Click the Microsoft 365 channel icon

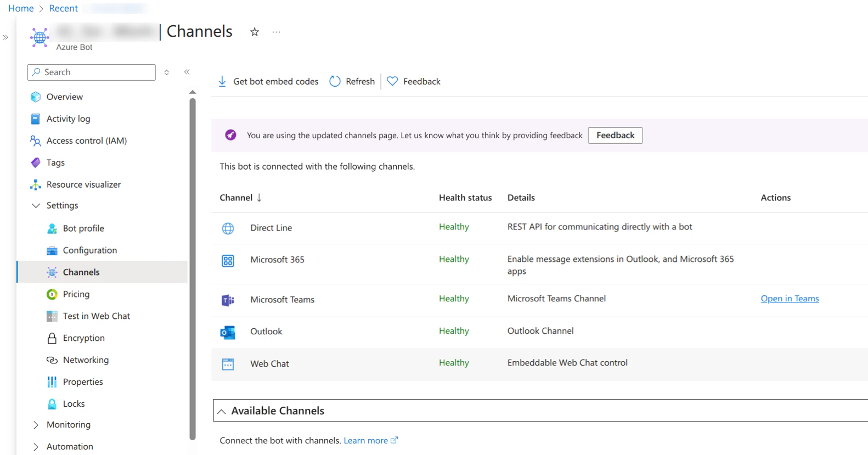coord(228,261)
